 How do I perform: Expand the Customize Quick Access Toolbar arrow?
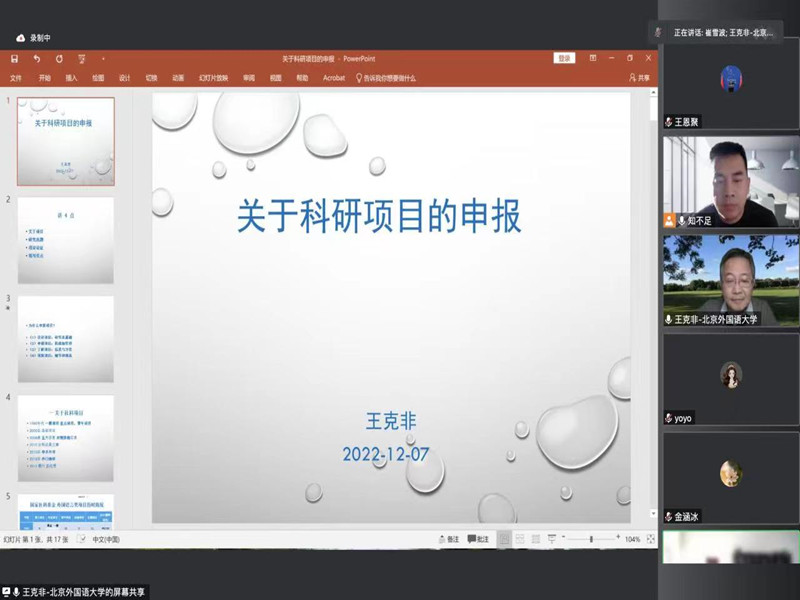[x=101, y=59]
